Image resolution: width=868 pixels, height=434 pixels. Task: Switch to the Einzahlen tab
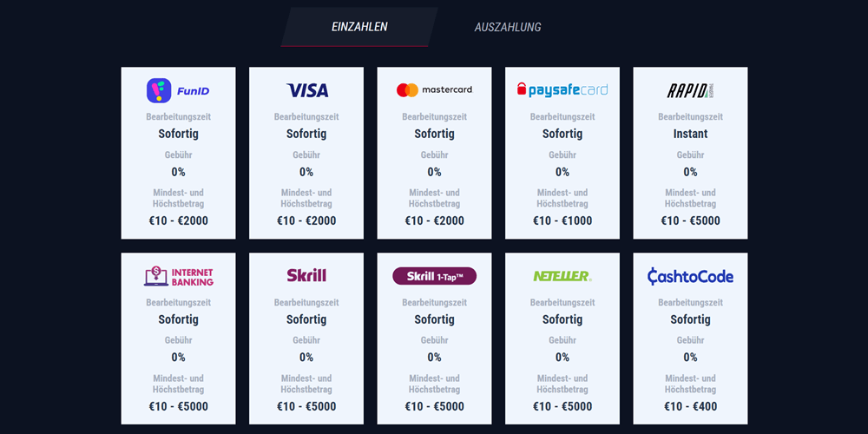click(359, 27)
